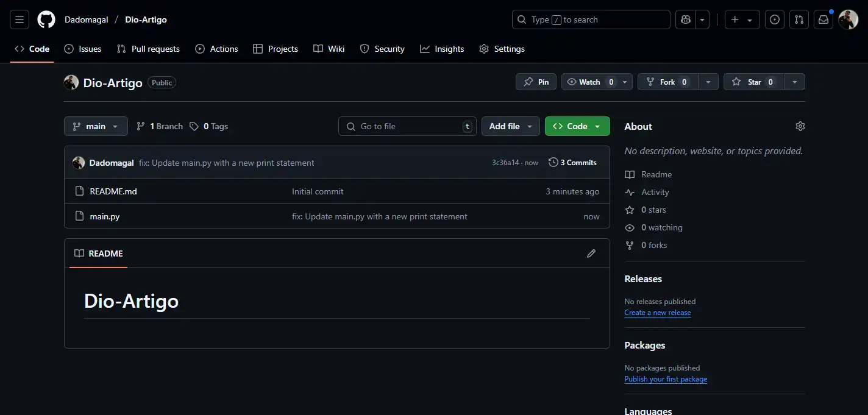Screen dimensions: 868x415
Task: Expand the Fork options dropdown arrow
Action: coord(708,82)
